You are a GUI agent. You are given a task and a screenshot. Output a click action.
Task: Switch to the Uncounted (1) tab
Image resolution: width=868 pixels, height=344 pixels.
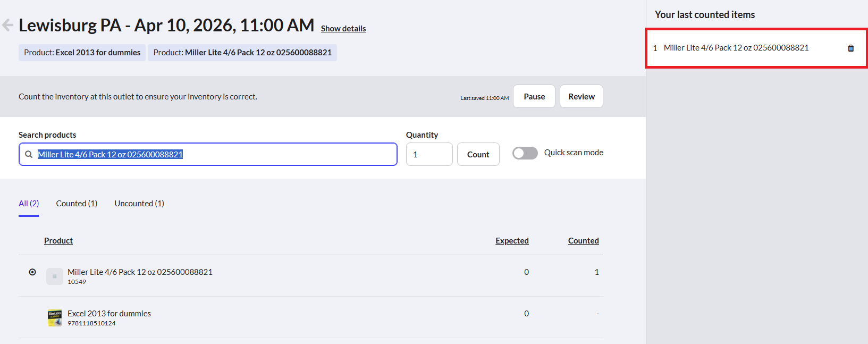(139, 204)
